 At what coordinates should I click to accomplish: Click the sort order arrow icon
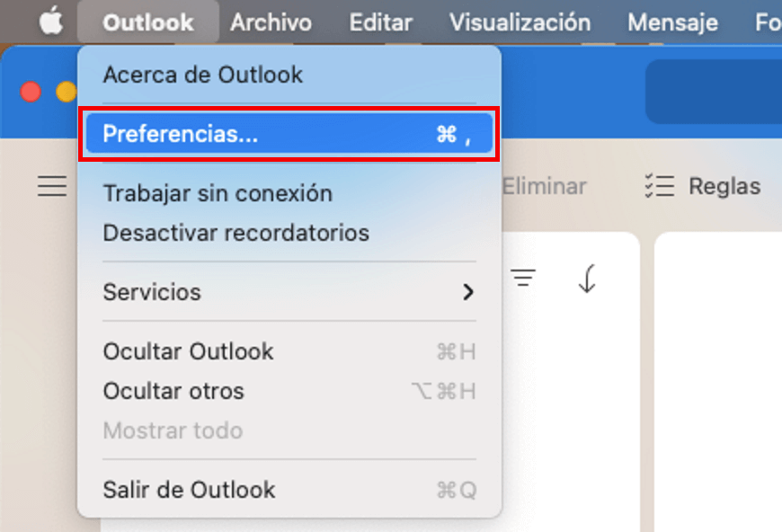587,279
